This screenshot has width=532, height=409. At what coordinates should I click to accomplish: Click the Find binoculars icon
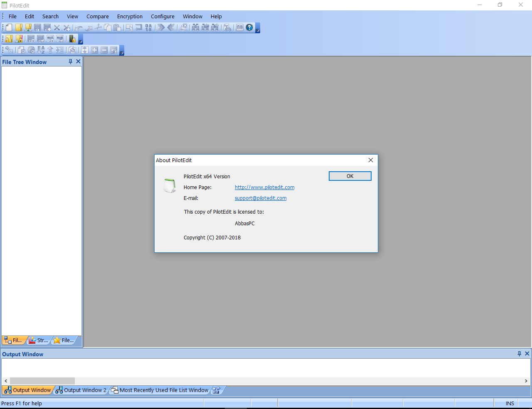pyautogui.click(x=195, y=27)
